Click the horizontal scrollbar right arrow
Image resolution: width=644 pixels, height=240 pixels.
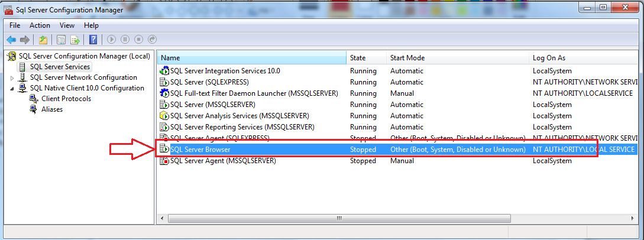[633, 218]
